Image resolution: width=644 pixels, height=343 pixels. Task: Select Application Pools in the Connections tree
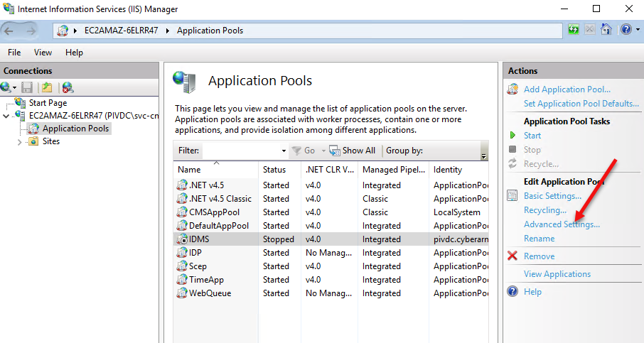coord(75,129)
